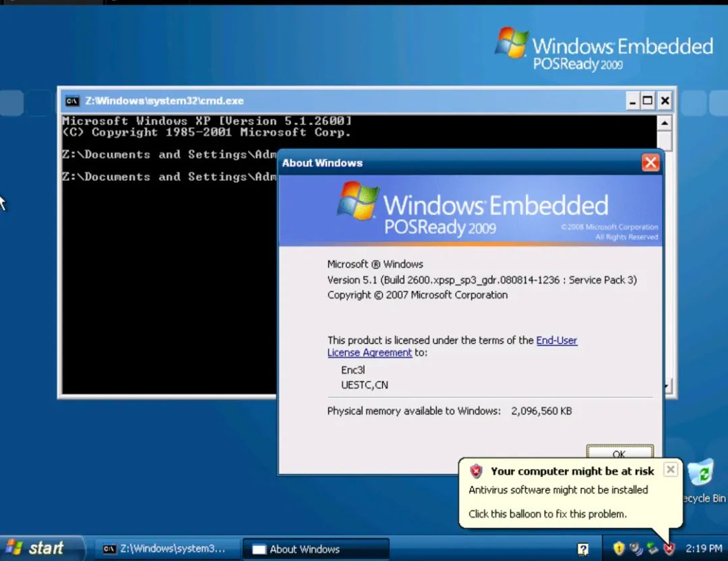Click 'Antivirus software might not be installed' text
This screenshot has width=728, height=561.
558,490
